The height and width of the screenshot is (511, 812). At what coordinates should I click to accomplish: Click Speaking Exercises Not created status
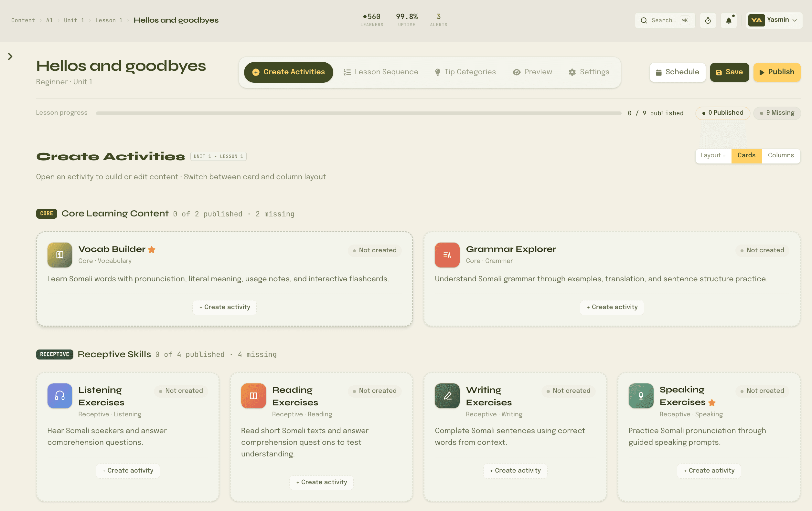point(762,391)
